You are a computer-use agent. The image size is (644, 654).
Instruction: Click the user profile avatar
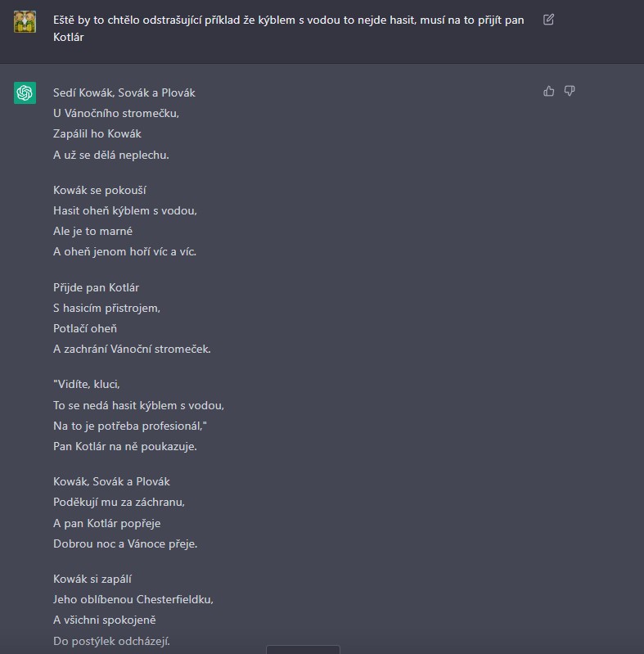(x=25, y=21)
